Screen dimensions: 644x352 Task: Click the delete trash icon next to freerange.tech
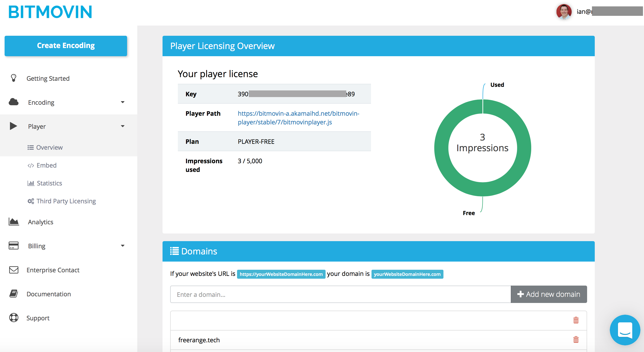coord(576,340)
